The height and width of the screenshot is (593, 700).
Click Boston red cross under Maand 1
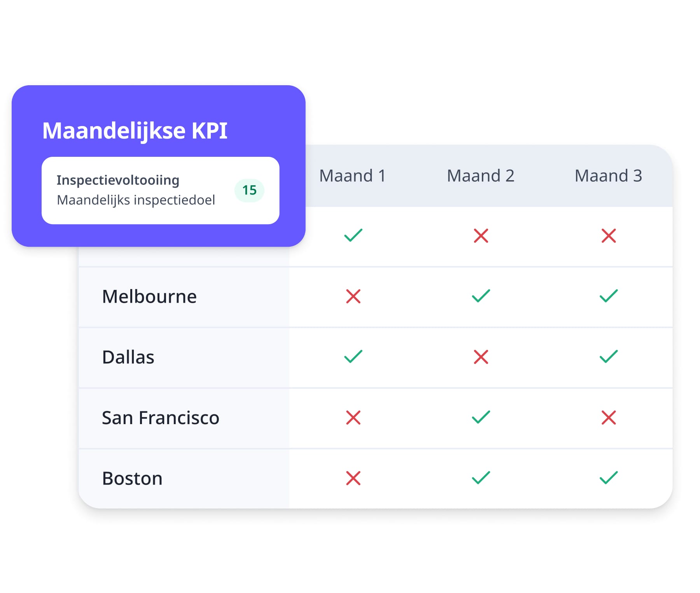pyautogui.click(x=353, y=478)
